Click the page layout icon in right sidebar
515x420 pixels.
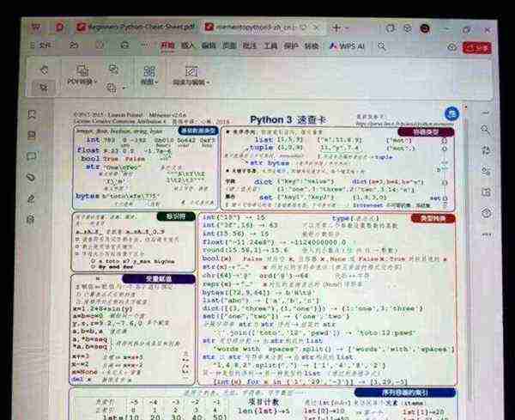click(x=486, y=192)
